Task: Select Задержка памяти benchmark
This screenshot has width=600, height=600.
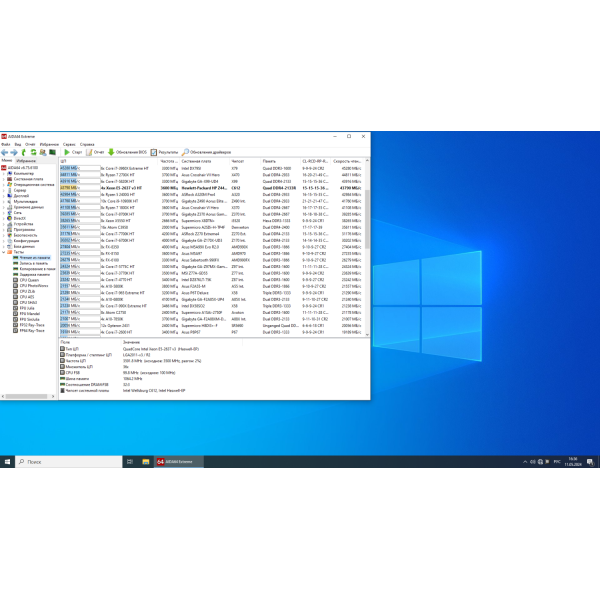Action: pos(35,274)
